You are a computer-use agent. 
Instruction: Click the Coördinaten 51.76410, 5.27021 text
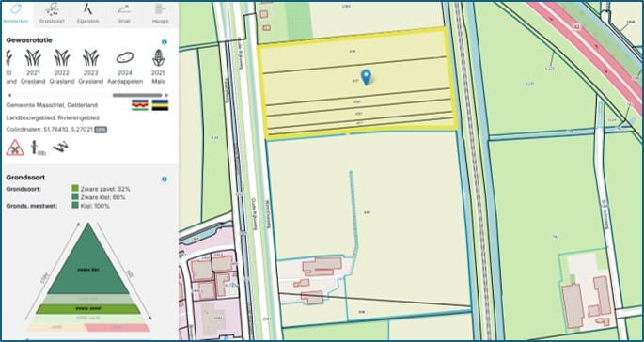pyautogui.click(x=49, y=130)
